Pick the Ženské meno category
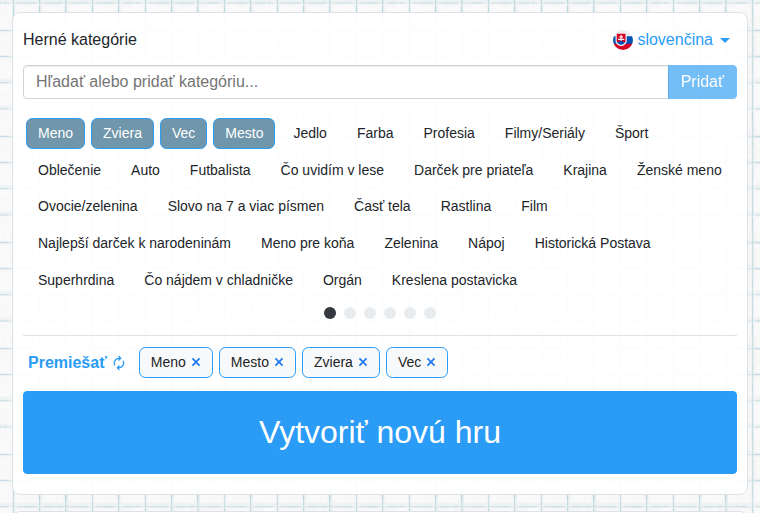Viewport: 760px width, 513px height. [x=679, y=170]
